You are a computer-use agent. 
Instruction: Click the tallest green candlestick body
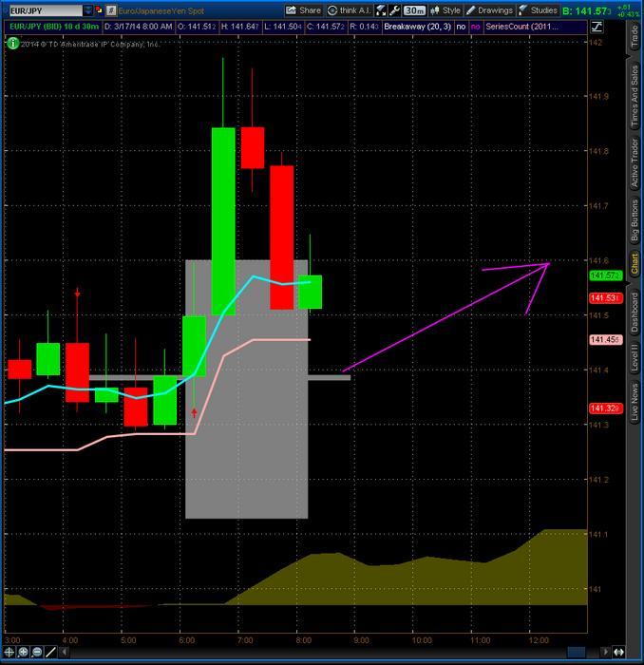coord(223,221)
